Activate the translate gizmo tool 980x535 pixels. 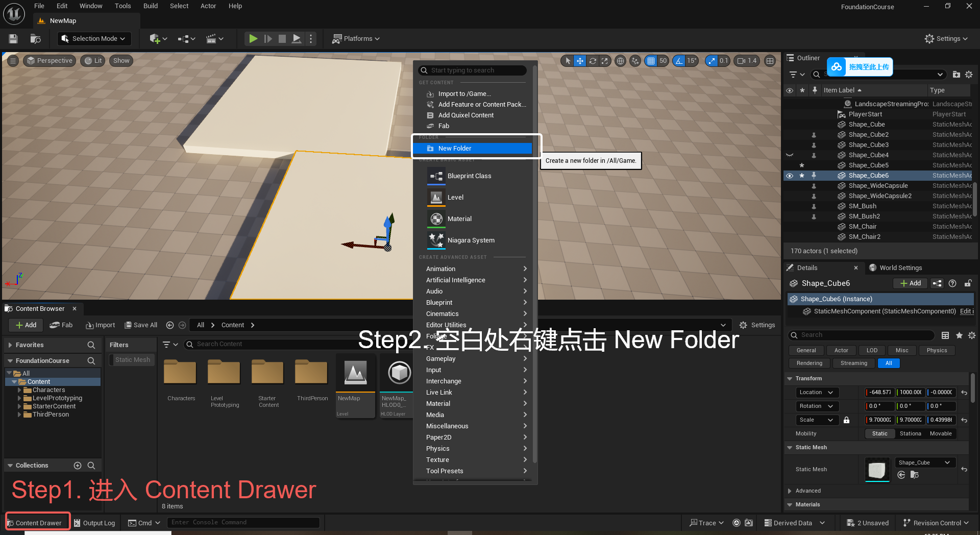coord(580,61)
